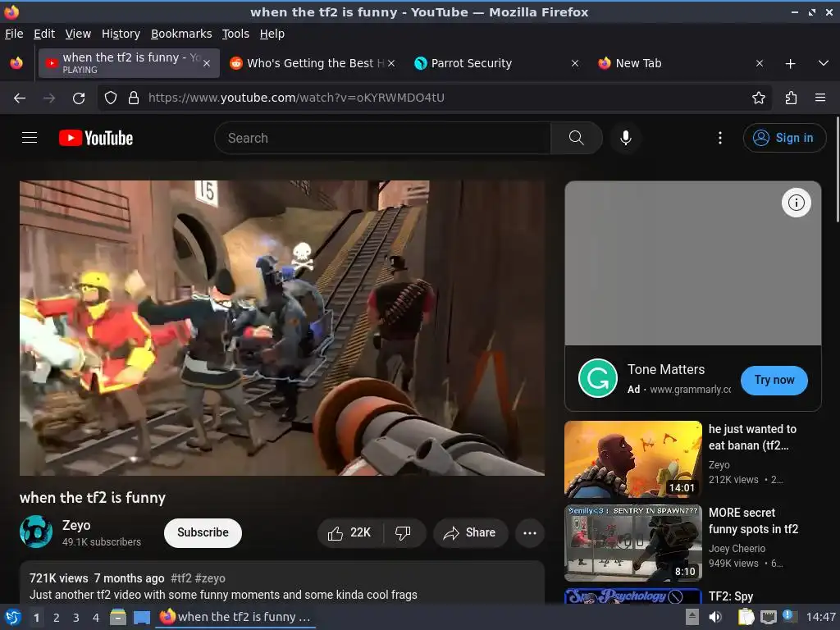
Task: Expand the list all tabs chevron
Action: click(824, 63)
